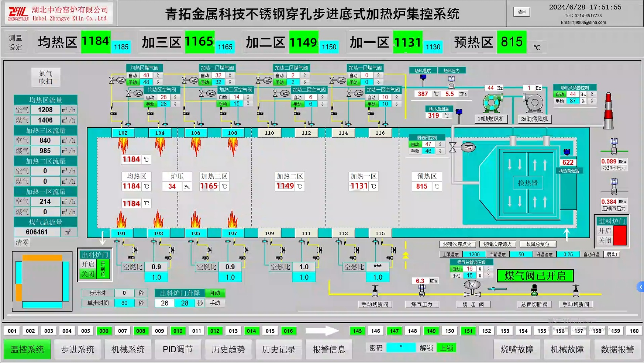Enable 自动 mode on 煤气总管调压阀
Viewport: 644px width, 363px height.
[x=457, y=269]
